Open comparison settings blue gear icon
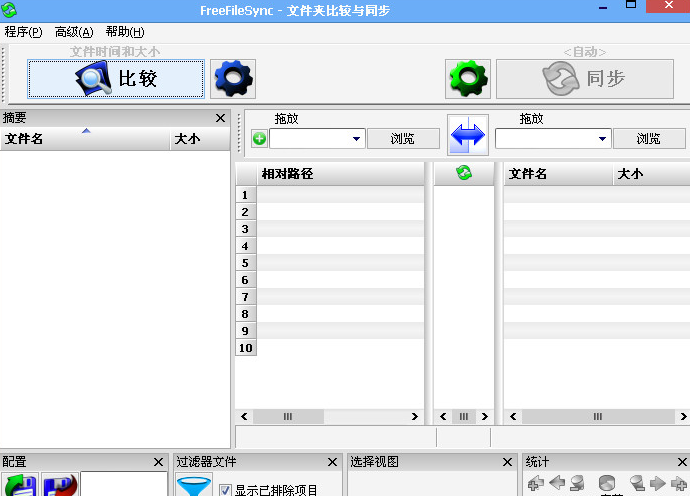Image resolution: width=690 pixels, height=496 pixels. tap(233, 79)
